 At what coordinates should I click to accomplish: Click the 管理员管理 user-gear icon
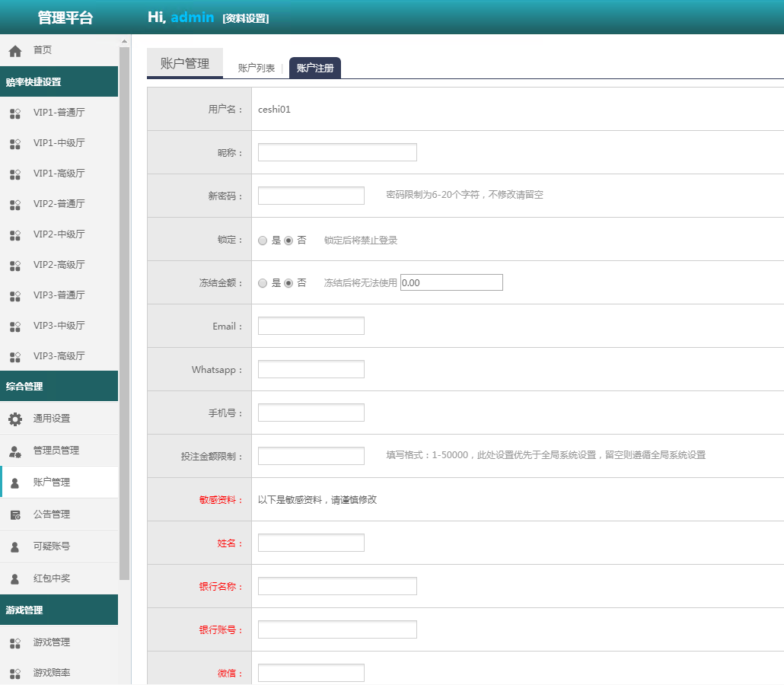tap(14, 451)
